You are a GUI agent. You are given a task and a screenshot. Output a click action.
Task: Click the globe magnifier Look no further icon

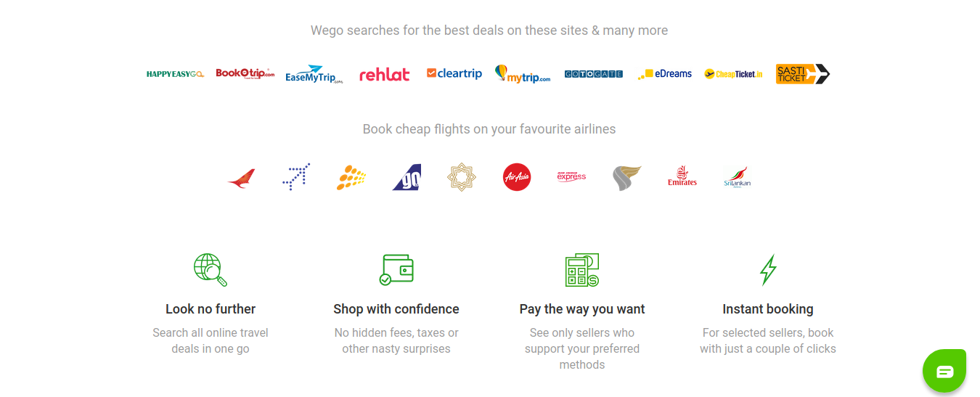tap(211, 270)
